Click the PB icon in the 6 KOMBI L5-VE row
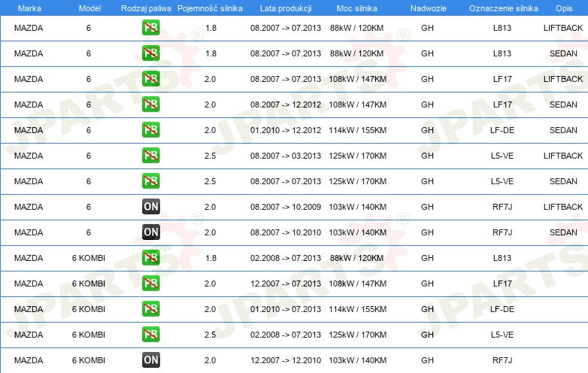Image resolution: width=588 pixels, height=373 pixels. tap(151, 335)
